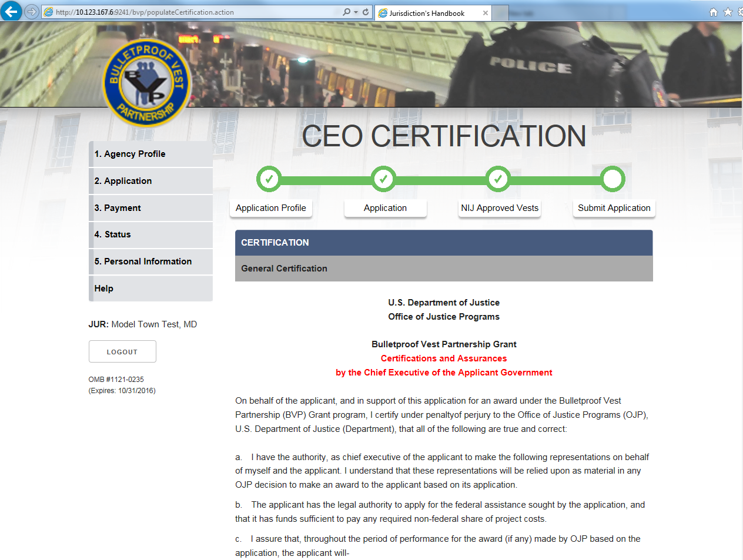Viewport: 743px width, 560px height.
Task: Click the 'OMB #1121-0235' text
Action: (x=116, y=380)
